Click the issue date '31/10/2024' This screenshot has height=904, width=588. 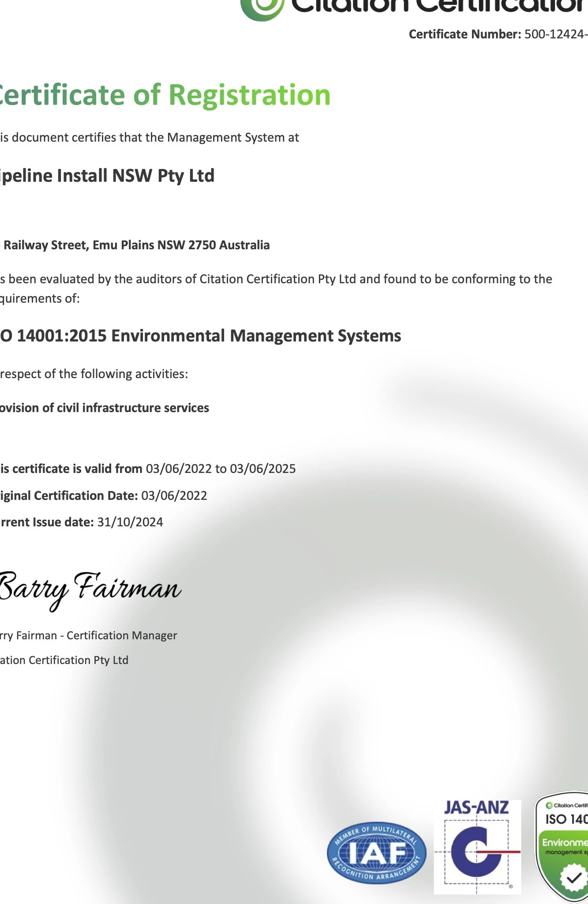tap(130, 522)
